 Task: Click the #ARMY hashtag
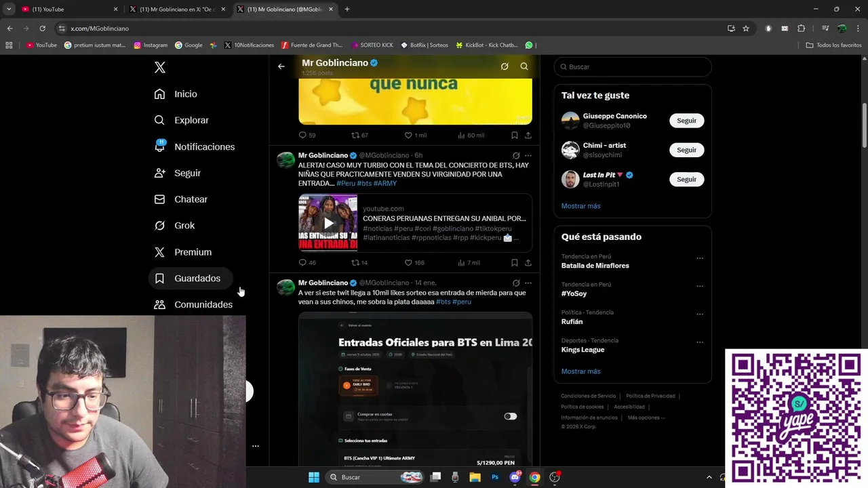tap(385, 183)
